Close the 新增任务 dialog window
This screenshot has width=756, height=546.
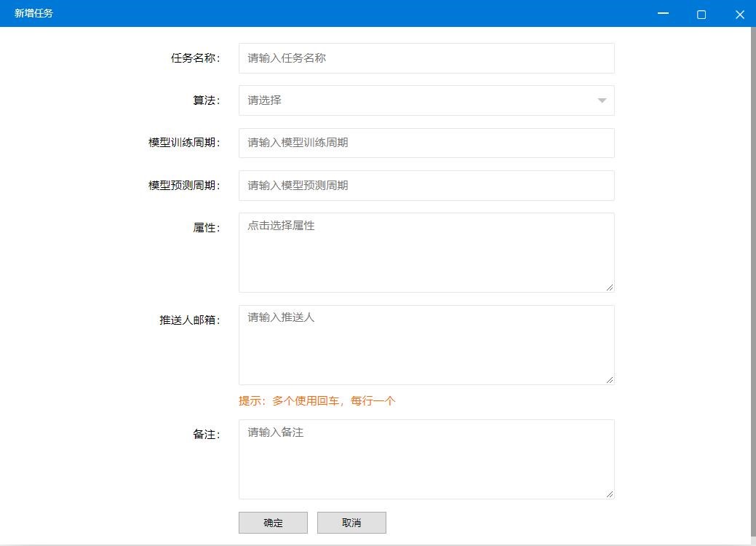tap(739, 14)
